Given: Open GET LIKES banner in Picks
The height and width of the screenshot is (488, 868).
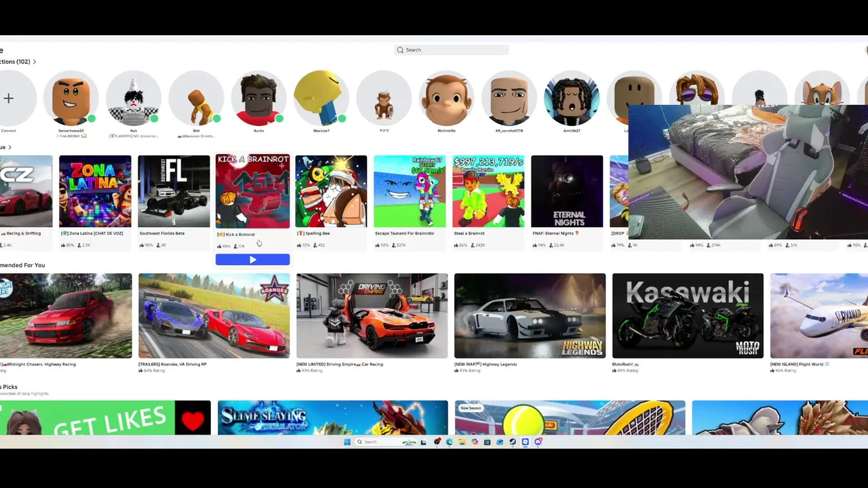Looking at the screenshot, I should click(x=105, y=418).
